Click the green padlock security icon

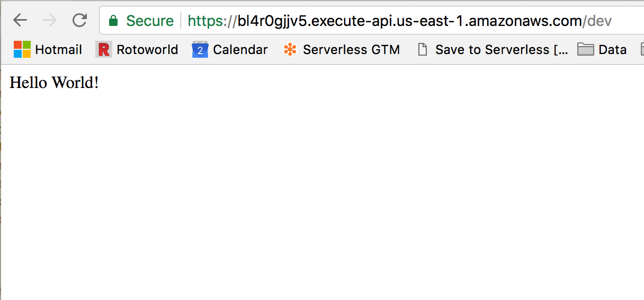point(113,21)
